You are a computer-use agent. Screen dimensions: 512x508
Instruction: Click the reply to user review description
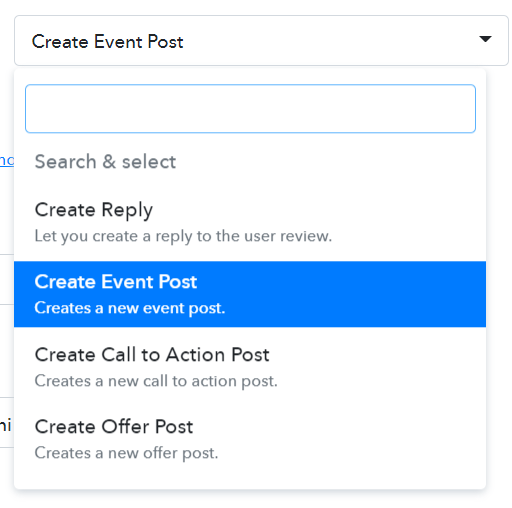(x=183, y=236)
